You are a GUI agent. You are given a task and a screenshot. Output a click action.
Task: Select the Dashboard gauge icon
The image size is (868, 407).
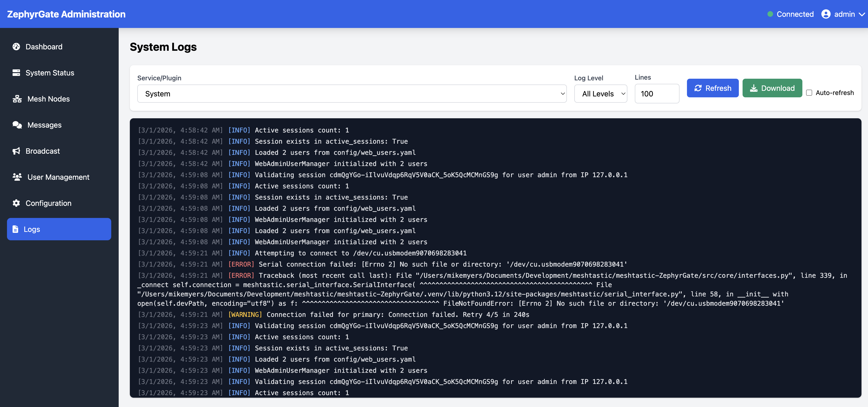pyautogui.click(x=16, y=47)
